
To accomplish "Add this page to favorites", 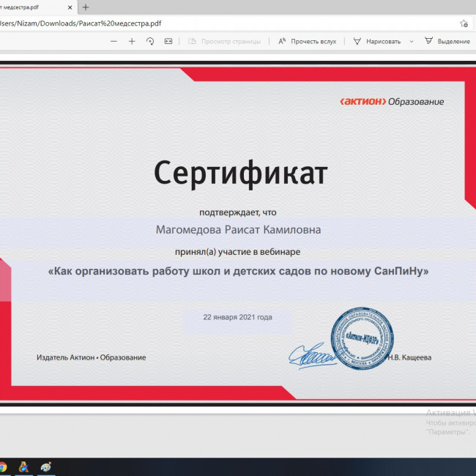I will tap(464, 23).
